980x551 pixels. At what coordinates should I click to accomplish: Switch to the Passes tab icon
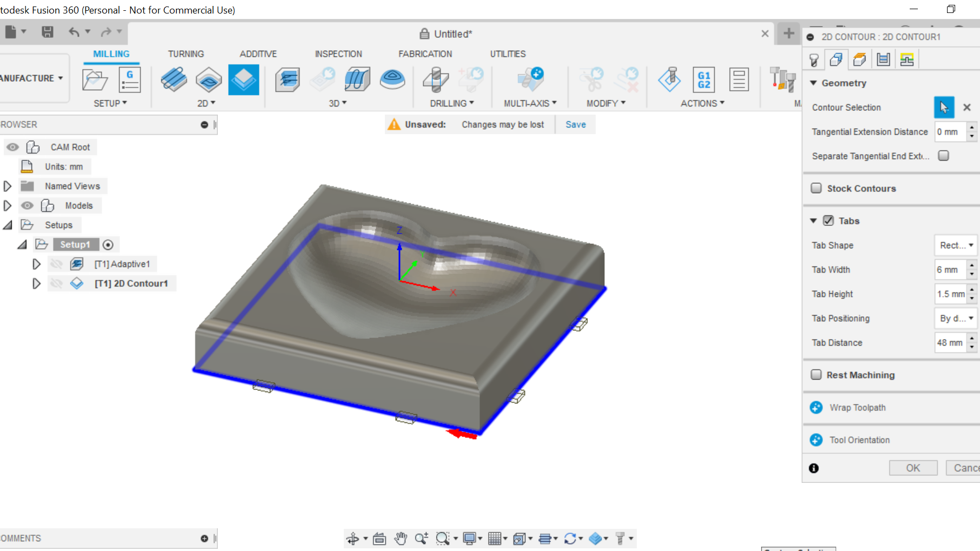883,59
